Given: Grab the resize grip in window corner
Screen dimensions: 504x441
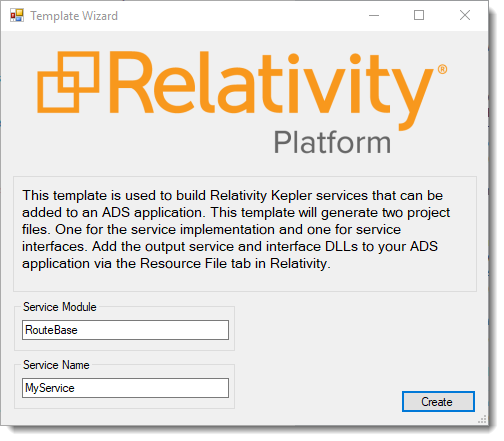Looking at the screenshot, I should click(482, 419).
